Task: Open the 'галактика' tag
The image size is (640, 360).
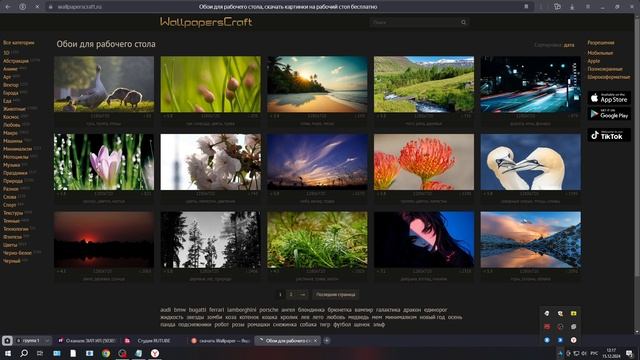Action: pos(388,310)
